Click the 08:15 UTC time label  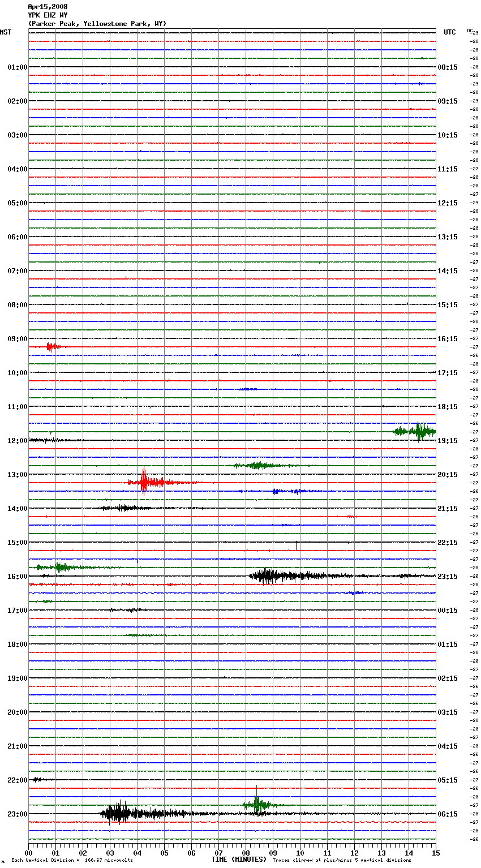(448, 67)
